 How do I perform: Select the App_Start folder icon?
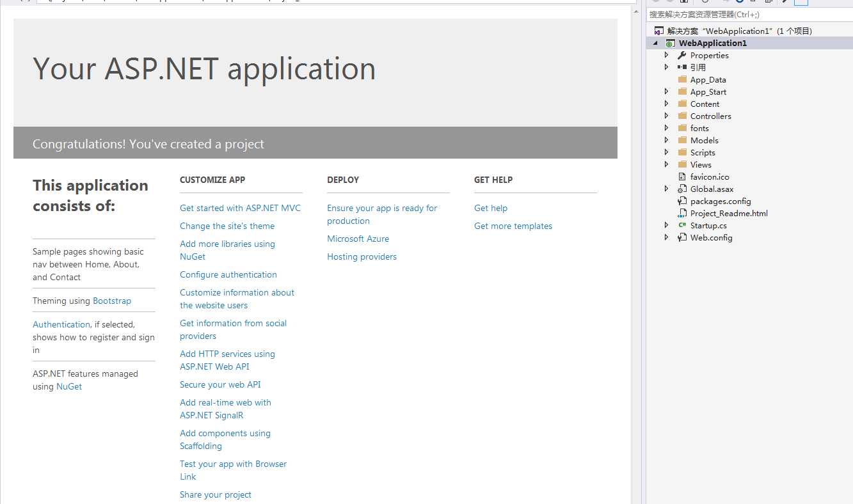coord(682,92)
